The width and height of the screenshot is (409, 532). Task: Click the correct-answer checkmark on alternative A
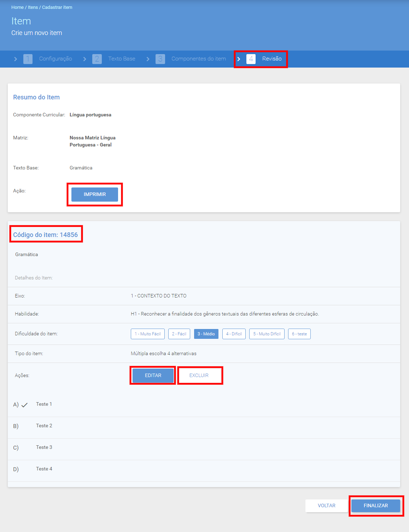click(24, 405)
